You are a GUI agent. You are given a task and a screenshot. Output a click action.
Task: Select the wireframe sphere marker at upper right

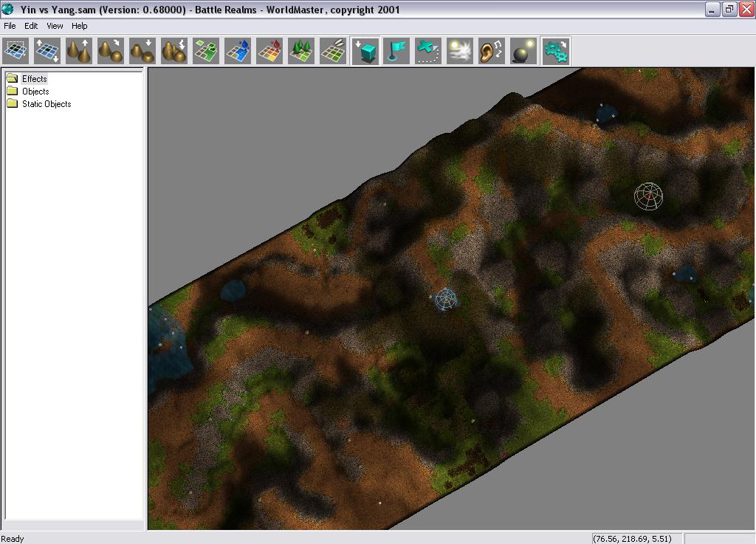pyautogui.click(x=648, y=196)
